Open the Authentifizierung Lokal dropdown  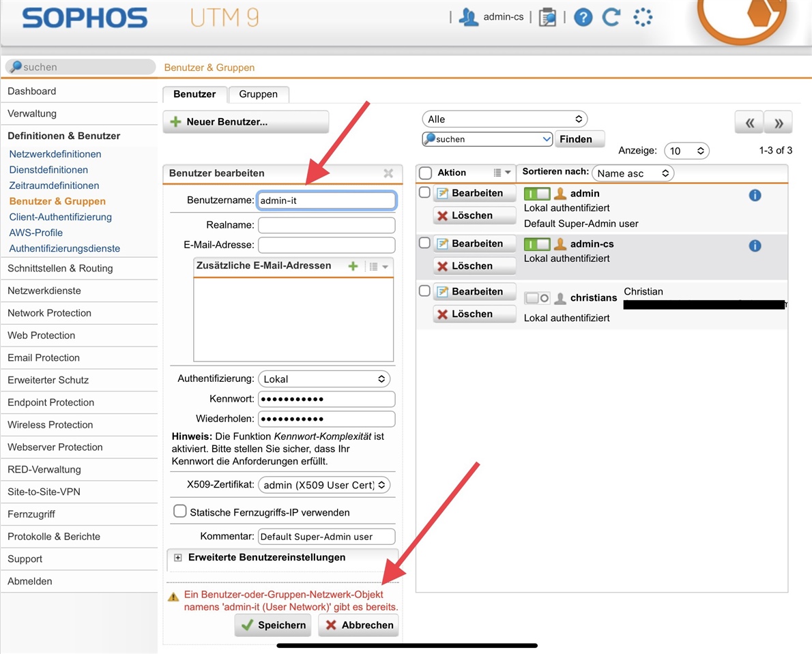pyautogui.click(x=323, y=378)
